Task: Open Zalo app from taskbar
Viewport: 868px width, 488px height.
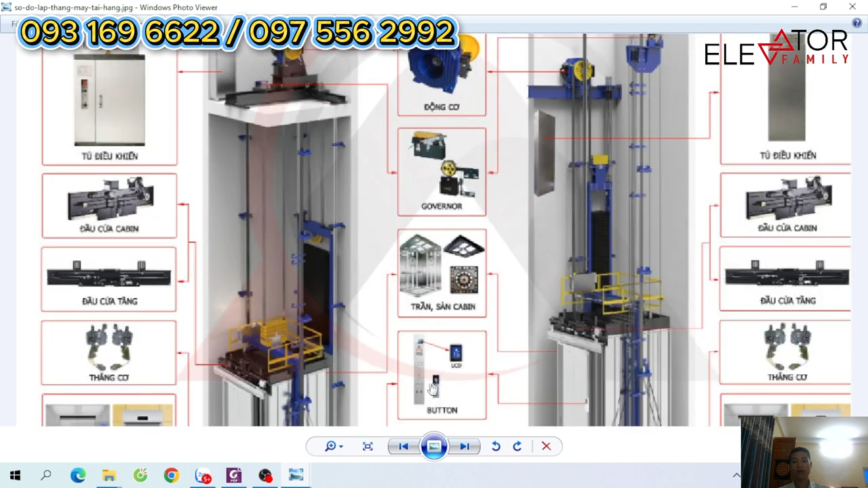Action: (x=203, y=476)
